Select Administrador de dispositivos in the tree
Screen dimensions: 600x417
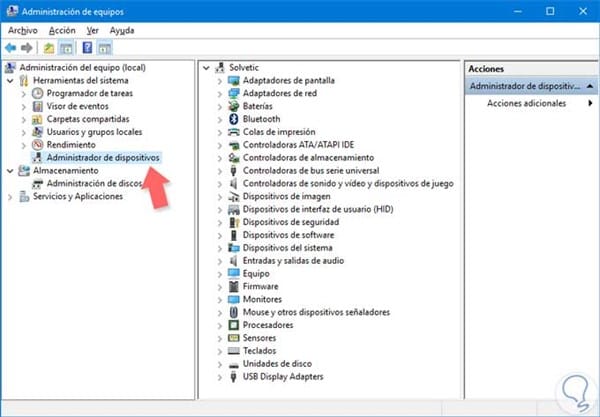click(x=103, y=158)
